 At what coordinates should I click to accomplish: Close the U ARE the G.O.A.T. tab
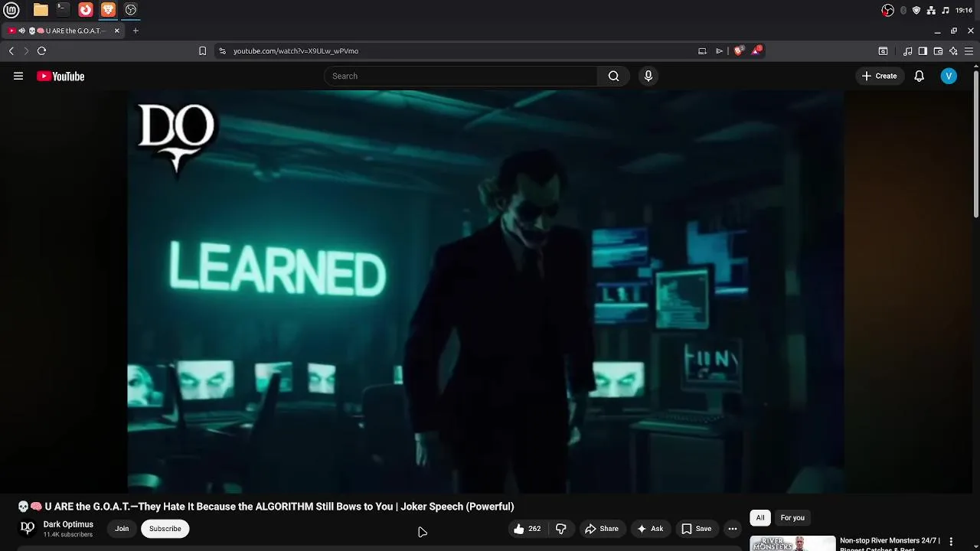tap(117, 31)
